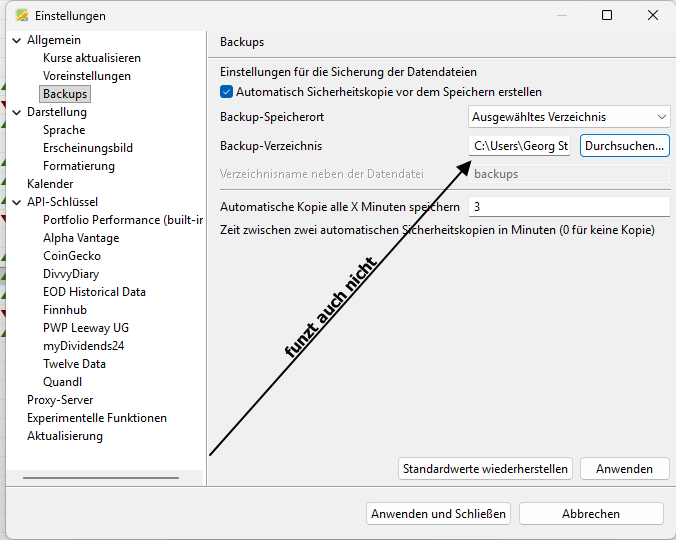This screenshot has height=540, width=676.
Task: Select Kurse aktualisieren in the tree
Action: pos(92,58)
